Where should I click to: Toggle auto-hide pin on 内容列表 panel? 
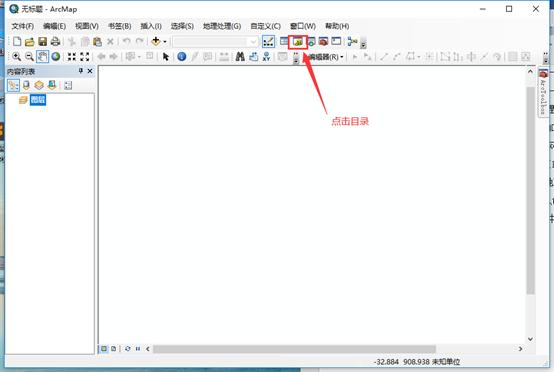81,71
